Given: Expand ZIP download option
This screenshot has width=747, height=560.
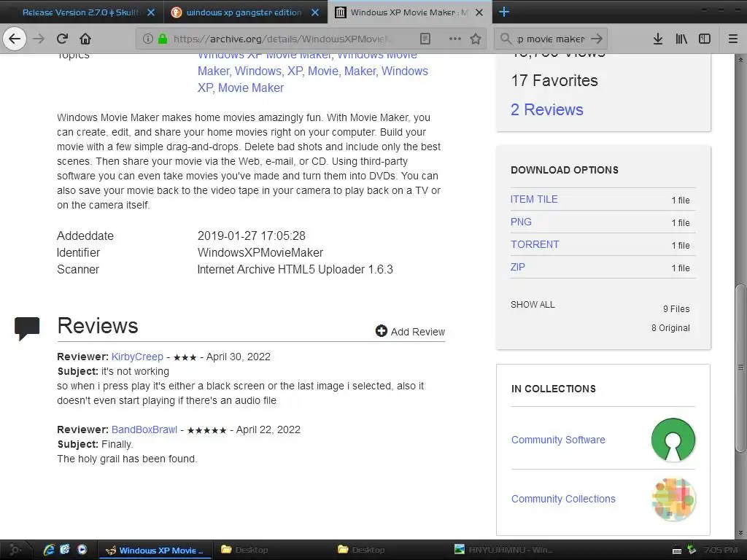Looking at the screenshot, I should click(517, 267).
